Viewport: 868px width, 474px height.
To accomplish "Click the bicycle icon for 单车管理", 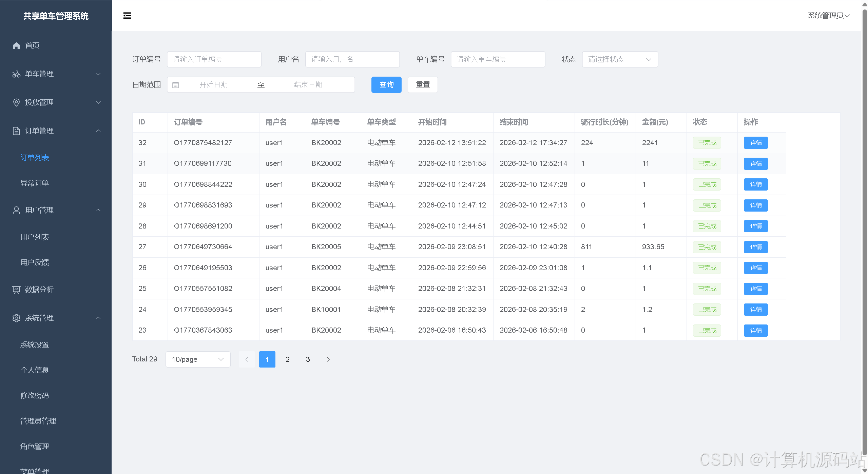I will coord(16,74).
